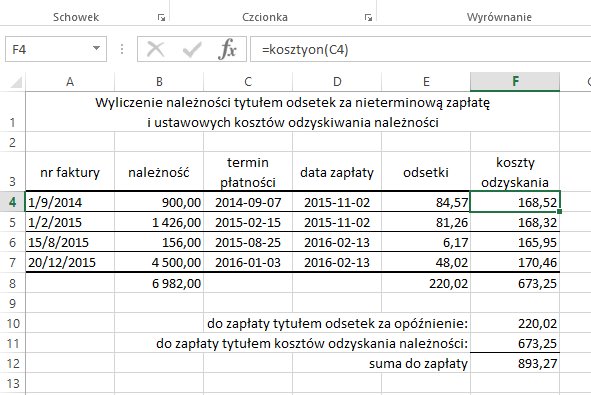Cancel formula entry with the X icon
The image size is (591, 395).
(155, 49)
